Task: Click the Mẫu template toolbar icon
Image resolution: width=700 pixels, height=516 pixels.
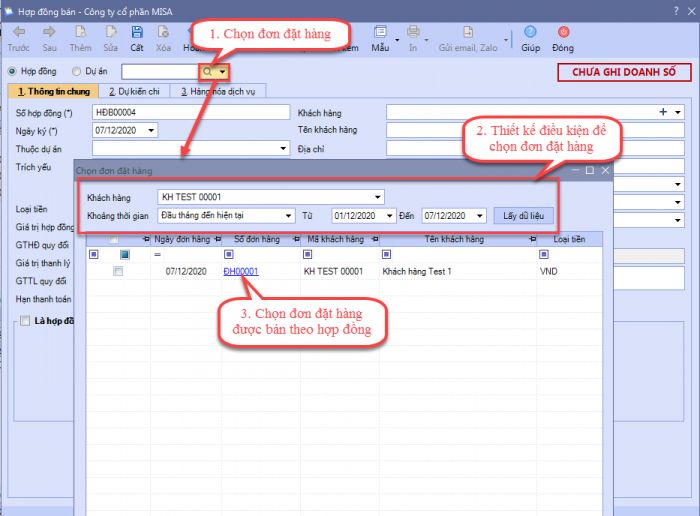Action: point(380,33)
